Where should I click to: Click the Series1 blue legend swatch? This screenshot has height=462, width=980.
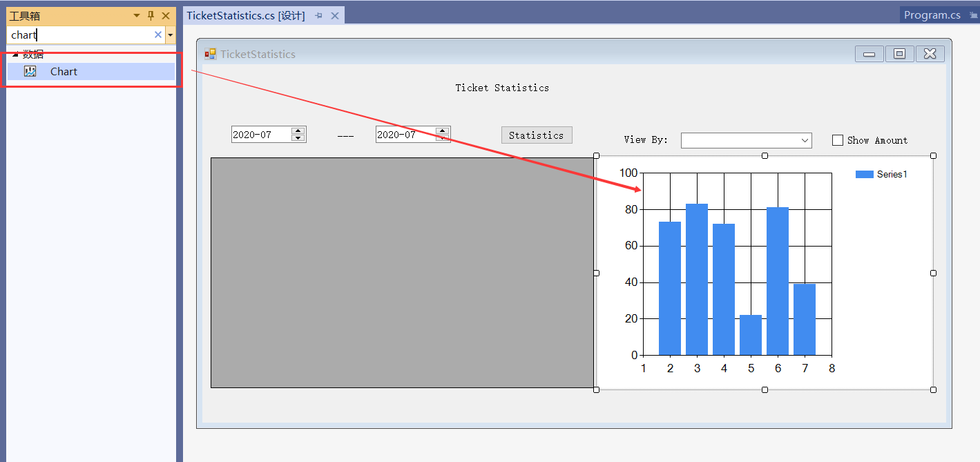[x=865, y=174]
